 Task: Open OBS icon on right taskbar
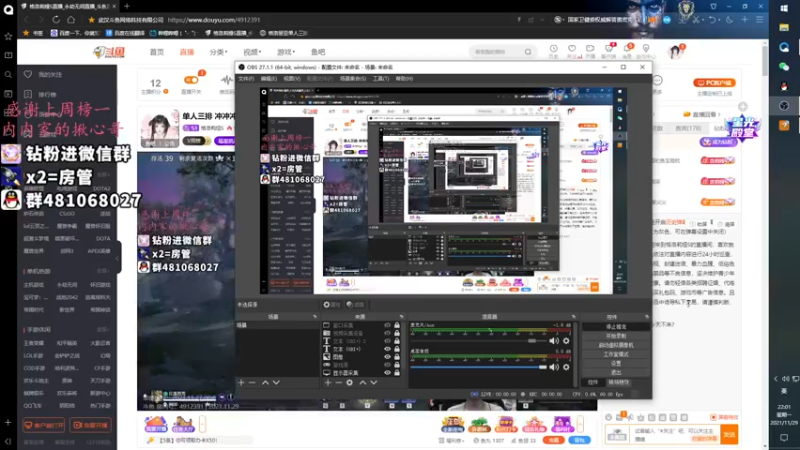coord(784,106)
